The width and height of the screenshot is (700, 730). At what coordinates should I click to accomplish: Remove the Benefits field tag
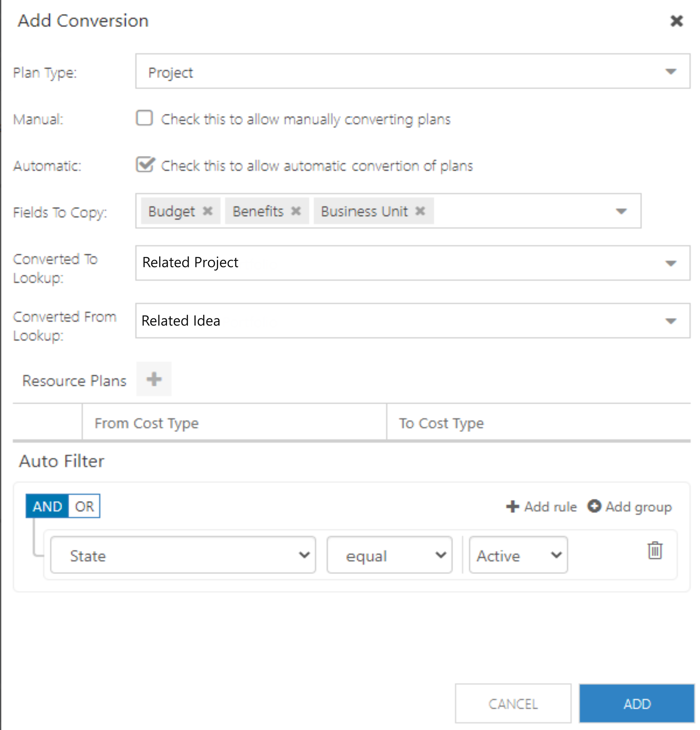[x=296, y=211]
